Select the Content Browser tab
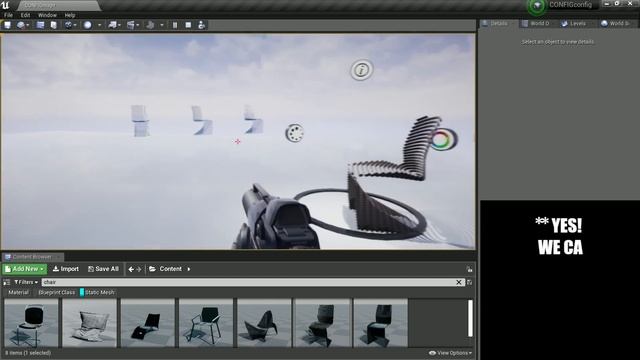Image resolution: width=640 pixels, height=360 pixels. (32, 257)
